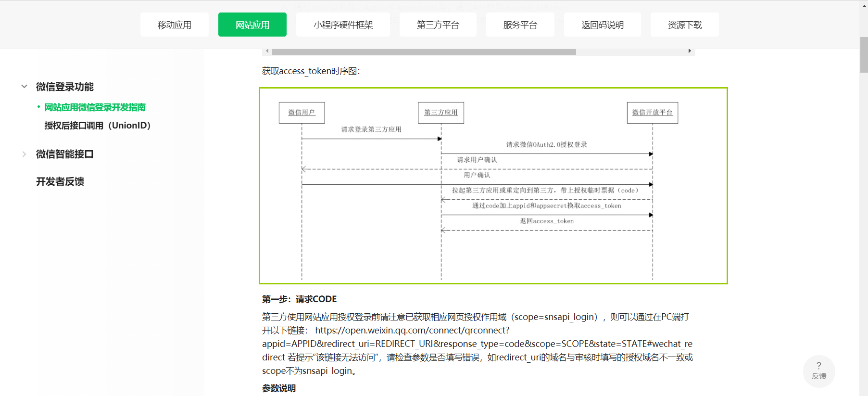This screenshot has height=396, width=868.
Task: Open the 服务平台 tab
Action: click(520, 25)
